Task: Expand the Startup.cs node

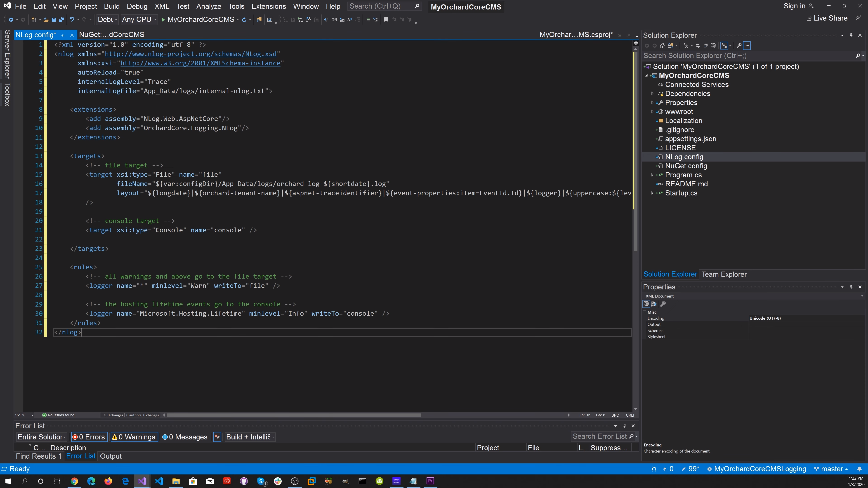Action: pos(652,193)
